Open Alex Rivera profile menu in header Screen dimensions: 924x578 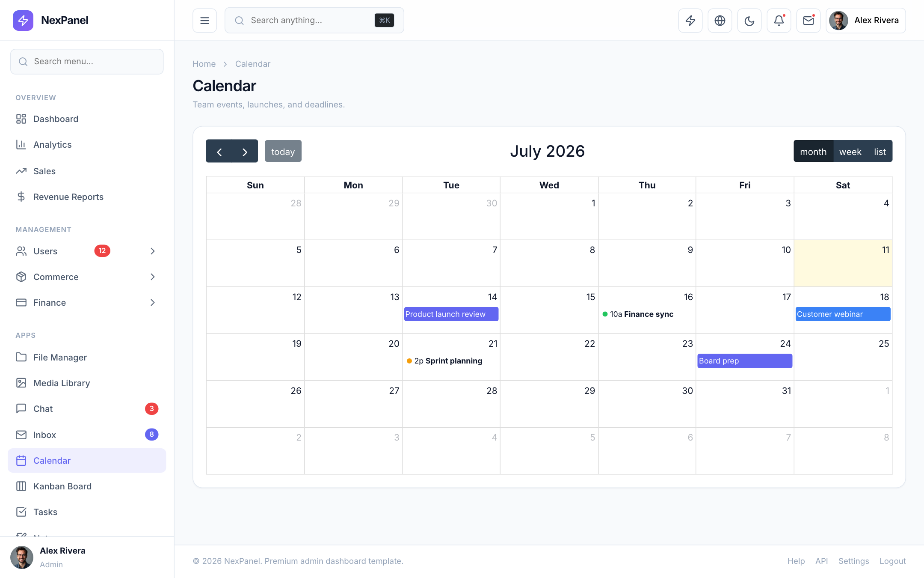pyautogui.click(x=866, y=20)
